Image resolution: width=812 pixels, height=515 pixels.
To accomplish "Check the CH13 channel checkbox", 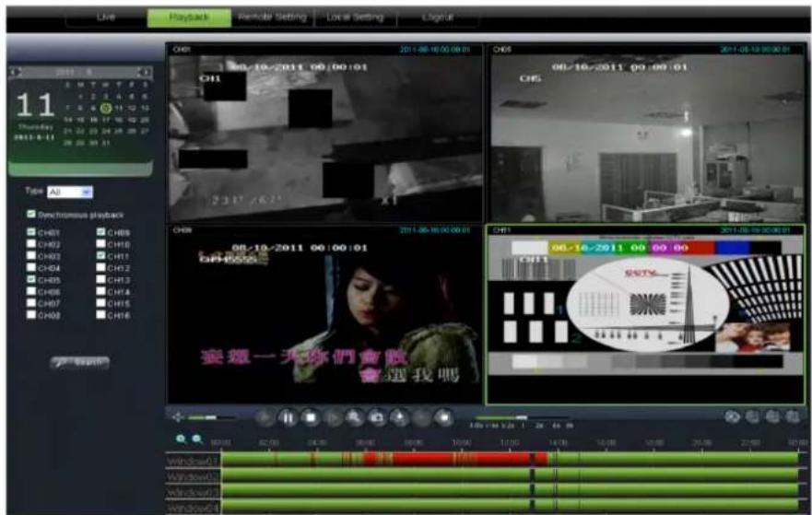I will click(101, 279).
